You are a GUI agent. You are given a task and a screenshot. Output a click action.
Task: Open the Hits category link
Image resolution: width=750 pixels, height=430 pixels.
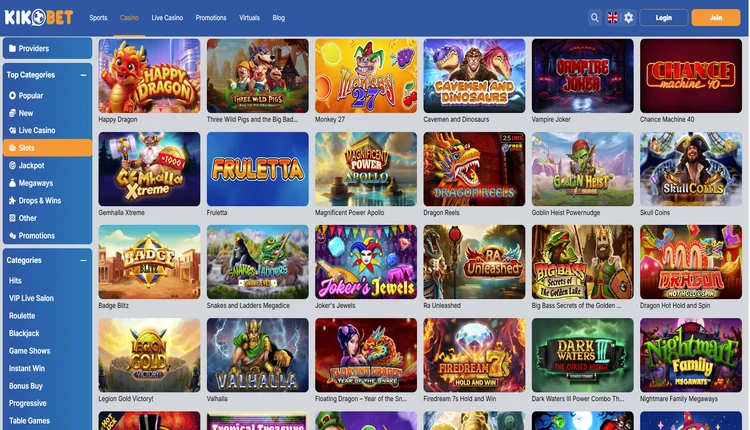click(15, 281)
